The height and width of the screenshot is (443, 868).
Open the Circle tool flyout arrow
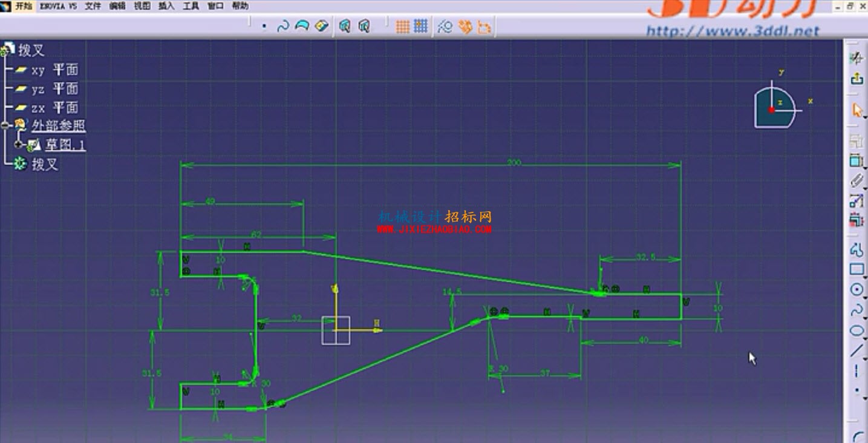tap(865, 297)
